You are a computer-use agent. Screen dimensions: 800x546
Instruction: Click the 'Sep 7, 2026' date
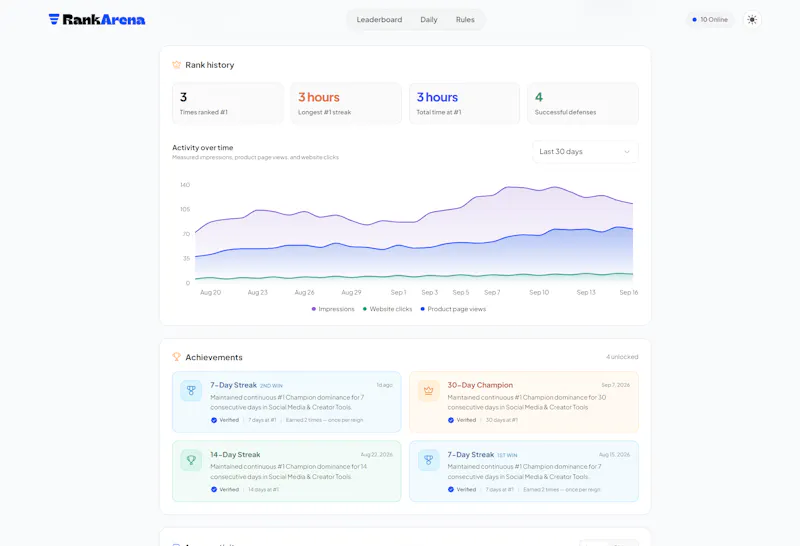coord(615,385)
